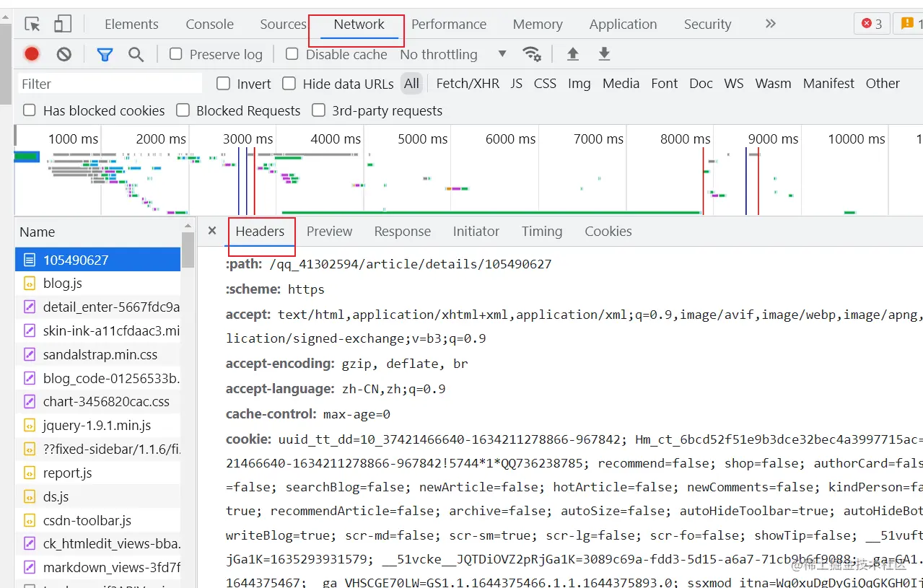The width and height of the screenshot is (923, 588).
Task: Open the red errors counter badge
Action: [872, 24]
